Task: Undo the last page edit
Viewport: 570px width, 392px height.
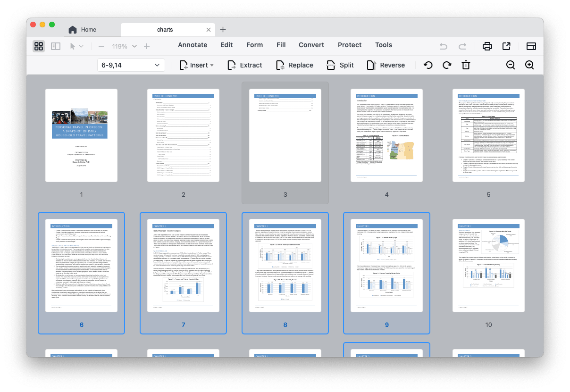Action: 443,46
